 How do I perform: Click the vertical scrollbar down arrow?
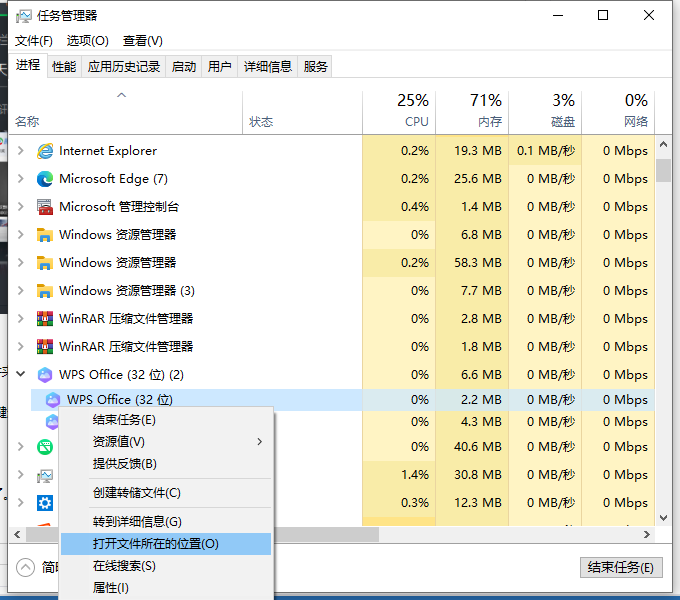click(663, 518)
